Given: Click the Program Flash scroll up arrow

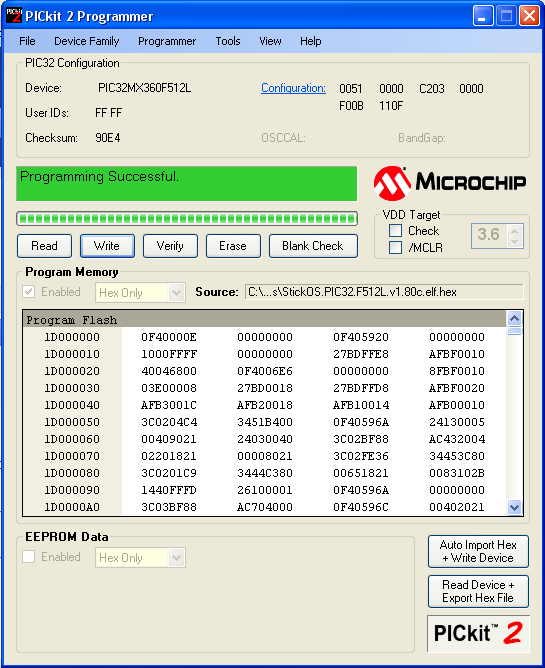Looking at the screenshot, I should pyautogui.click(x=514, y=318).
